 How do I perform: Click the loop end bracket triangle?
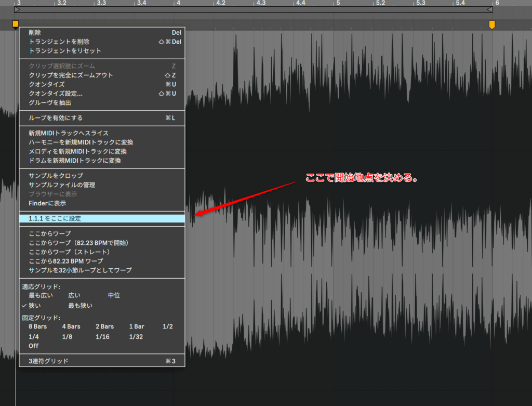489,9
